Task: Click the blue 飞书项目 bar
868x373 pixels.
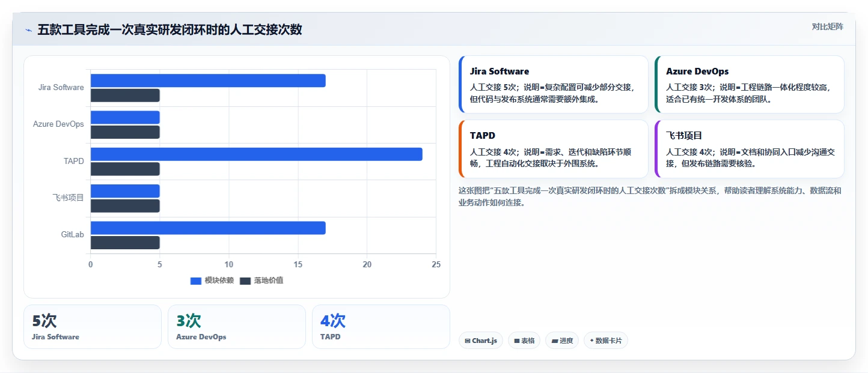Action: [x=125, y=191]
